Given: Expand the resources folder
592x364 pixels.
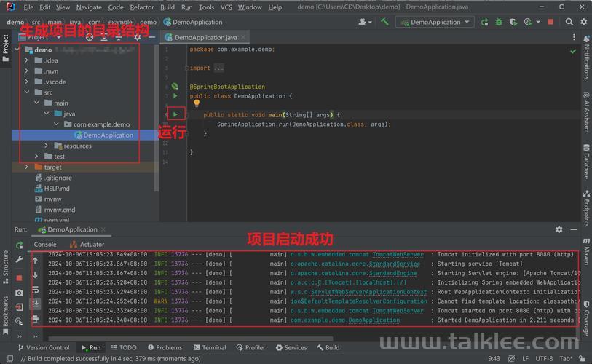Looking at the screenshot, I should pos(46,146).
